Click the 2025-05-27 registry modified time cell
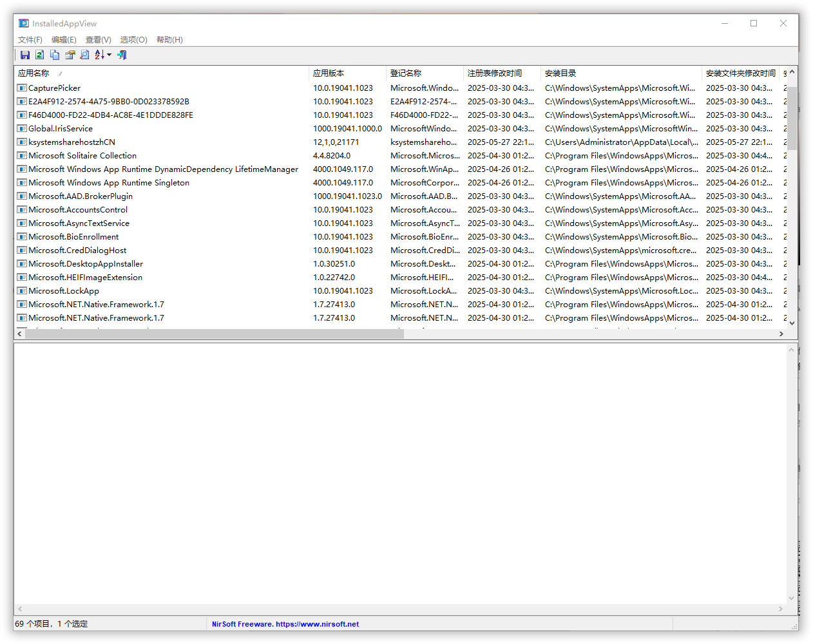 pos(501,142)
